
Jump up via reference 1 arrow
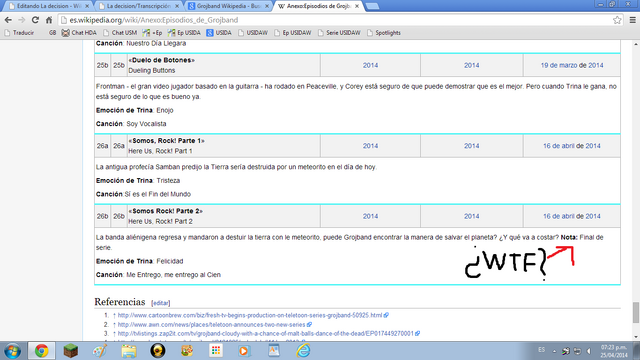[114, 315]
